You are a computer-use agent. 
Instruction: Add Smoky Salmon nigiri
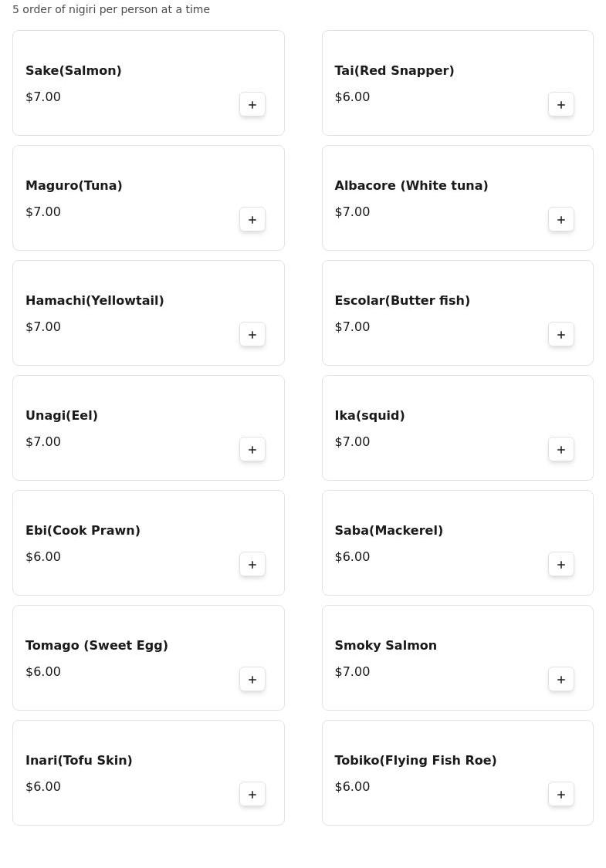(561, 679)
